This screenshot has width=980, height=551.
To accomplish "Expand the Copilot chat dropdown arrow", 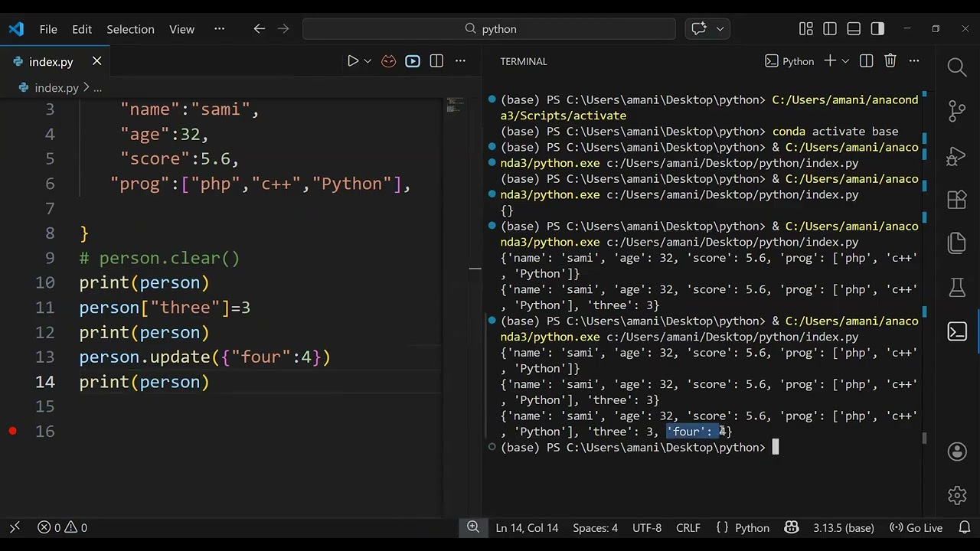I will [x=720, y=29].
